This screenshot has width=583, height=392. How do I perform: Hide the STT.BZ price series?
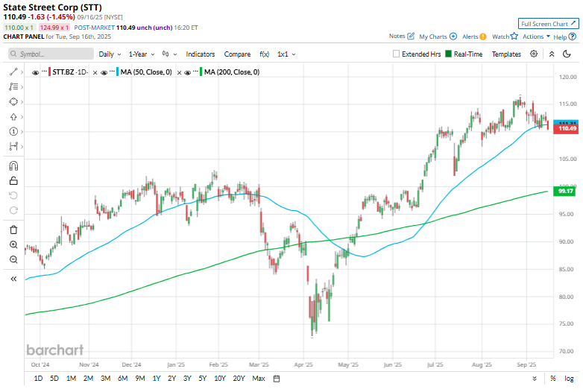pos(35,72)
